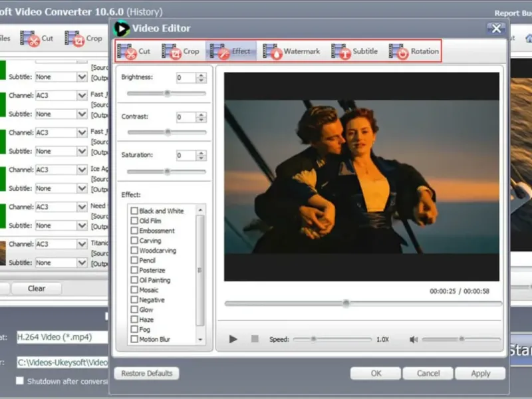Screen dimensions: 532x399
Task: Click the volume slider handle
Action: [462, 338]
